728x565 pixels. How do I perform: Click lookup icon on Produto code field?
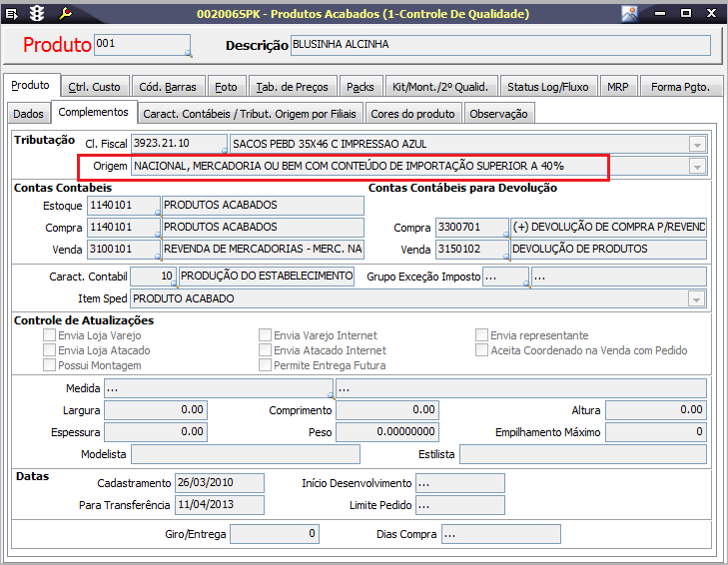189,54
